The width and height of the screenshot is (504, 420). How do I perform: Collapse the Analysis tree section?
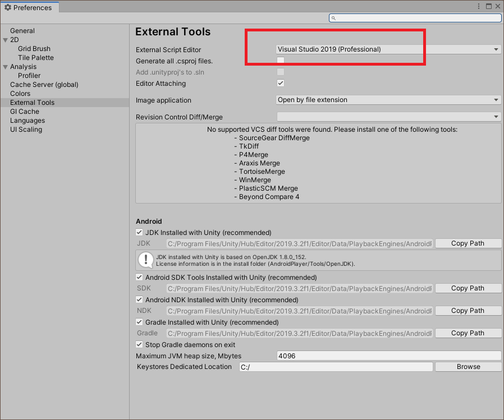[x=6, y=67]
